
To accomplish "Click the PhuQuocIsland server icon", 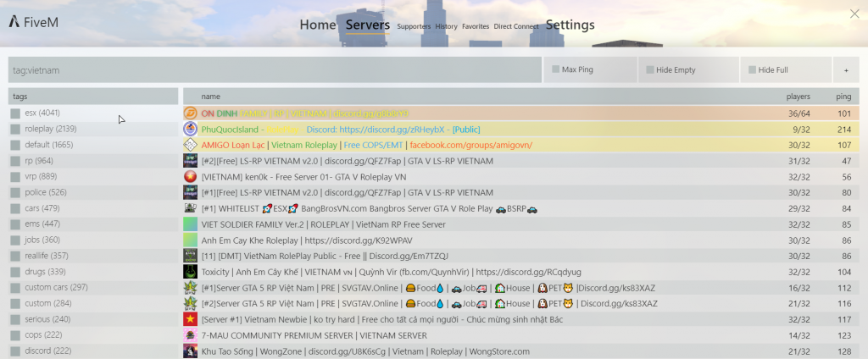I will tap(191, 129).
